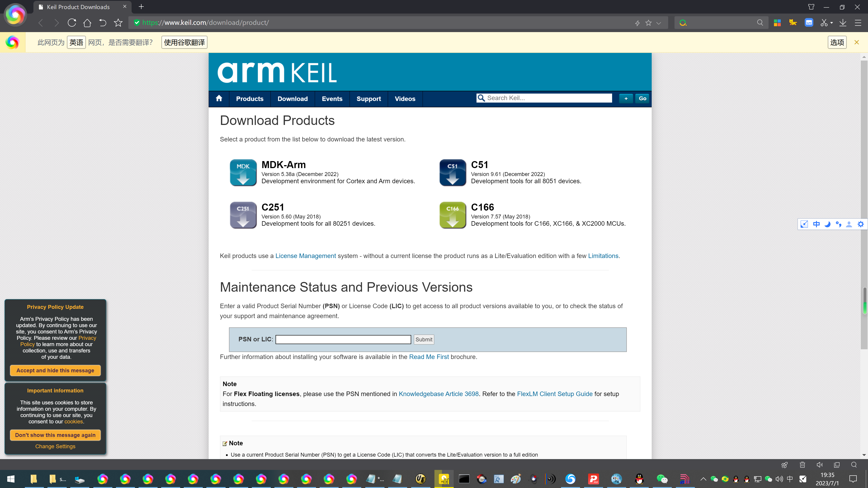Click the browser forward arrow
Viewport: 868px width, 488px height.
tap(56, 23)
